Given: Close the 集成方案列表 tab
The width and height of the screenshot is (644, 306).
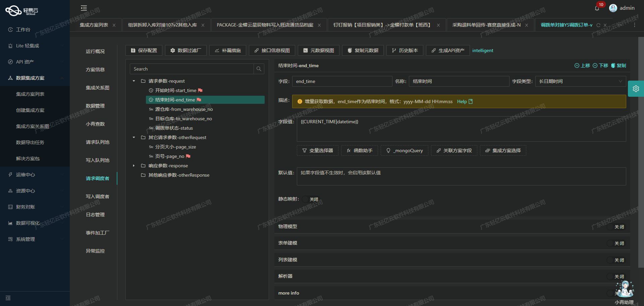Looking at the screenshot, I should click(114, 25).
